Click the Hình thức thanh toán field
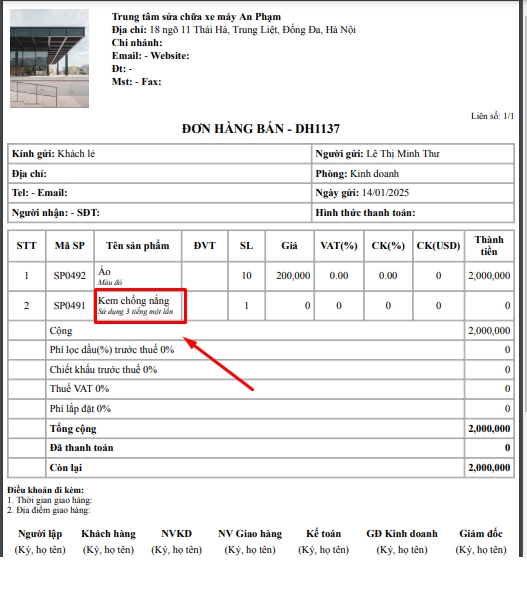Image resolution: width=527 pixels, height=600 pixels. click(x=413, y=212)
